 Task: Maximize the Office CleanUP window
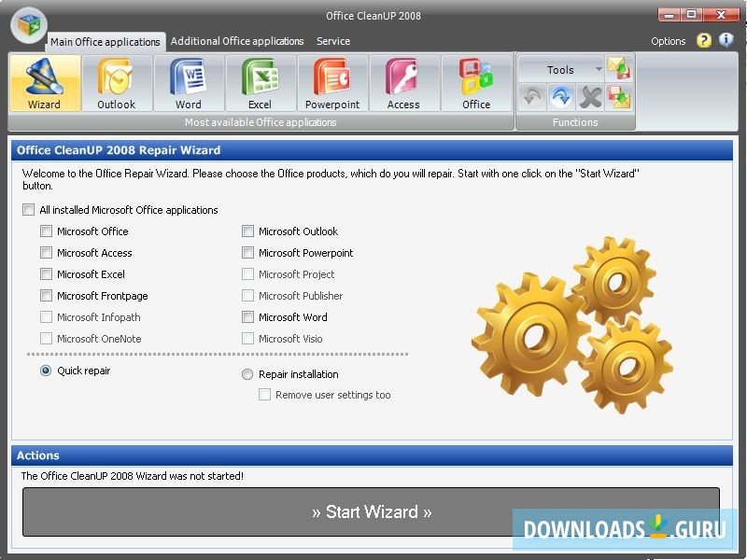click(692, 15)
